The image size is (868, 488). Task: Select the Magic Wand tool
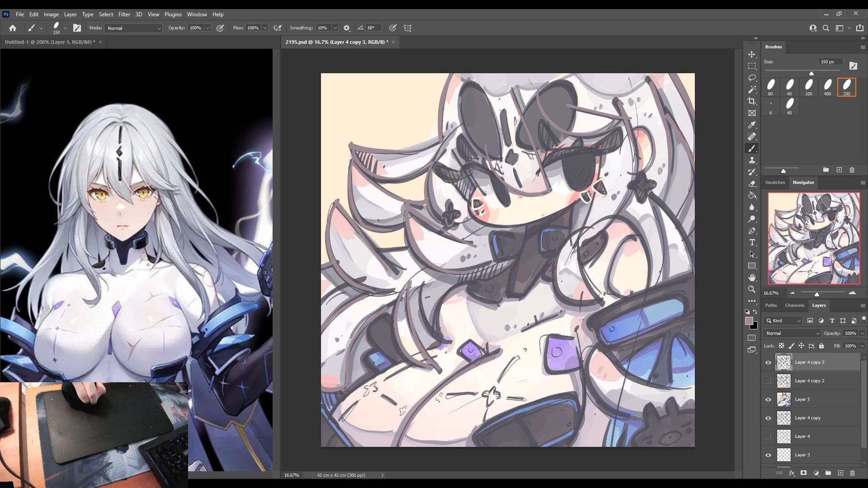click(752, 89)
